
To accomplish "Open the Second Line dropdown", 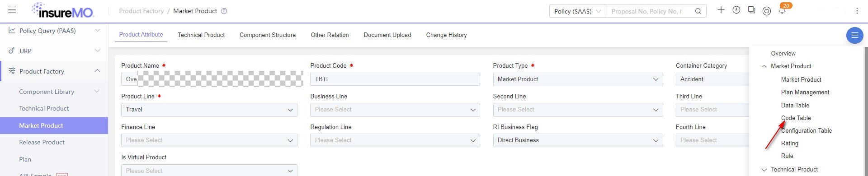I will click(578, 110).
